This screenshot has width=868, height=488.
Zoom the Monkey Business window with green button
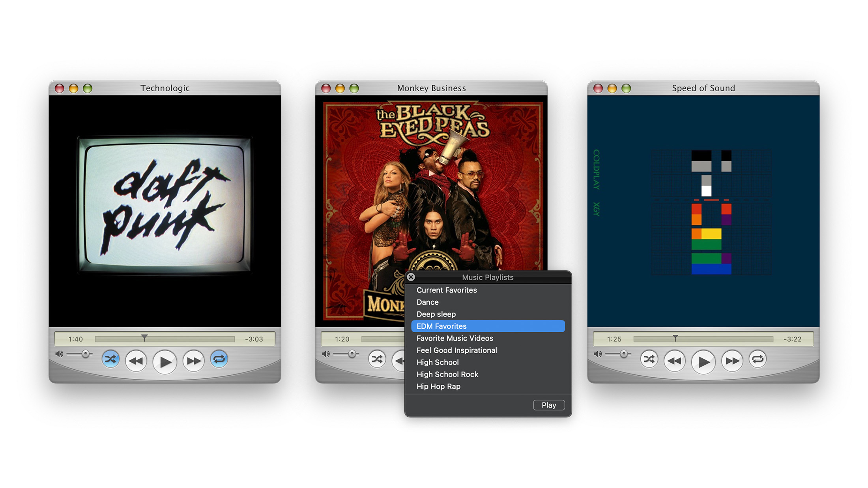point(354,88)
